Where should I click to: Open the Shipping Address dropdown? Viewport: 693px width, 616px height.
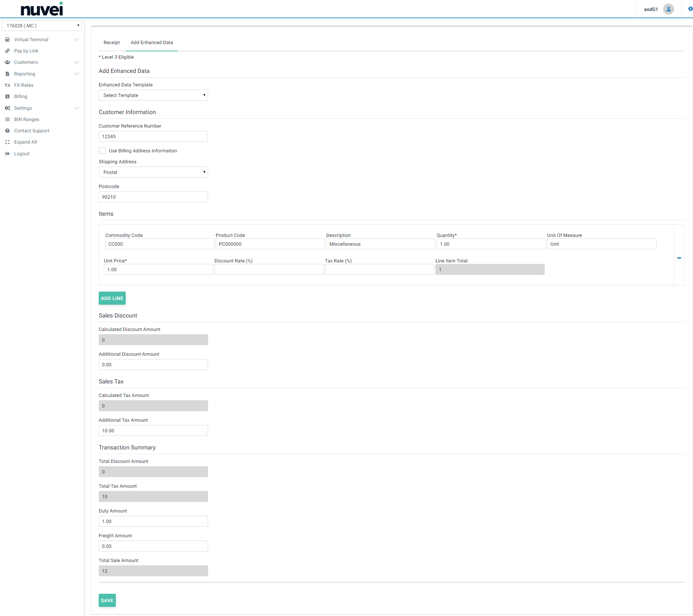[153, 172]
